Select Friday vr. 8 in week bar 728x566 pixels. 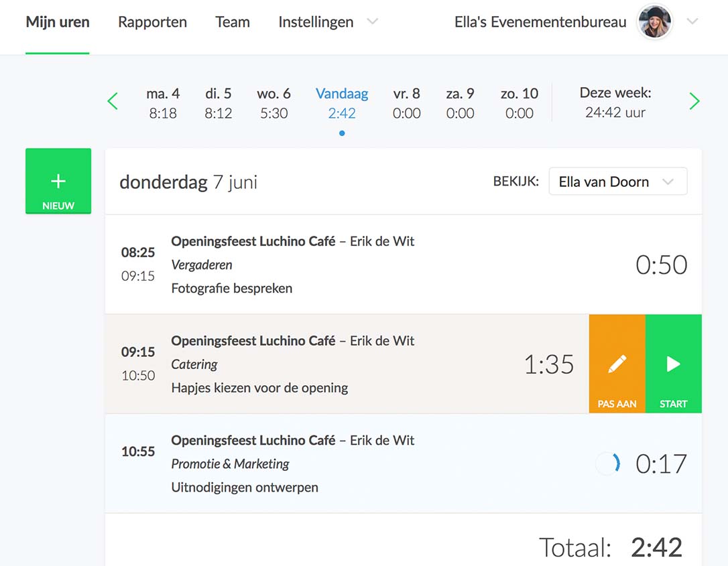click(x=406, y=103)
